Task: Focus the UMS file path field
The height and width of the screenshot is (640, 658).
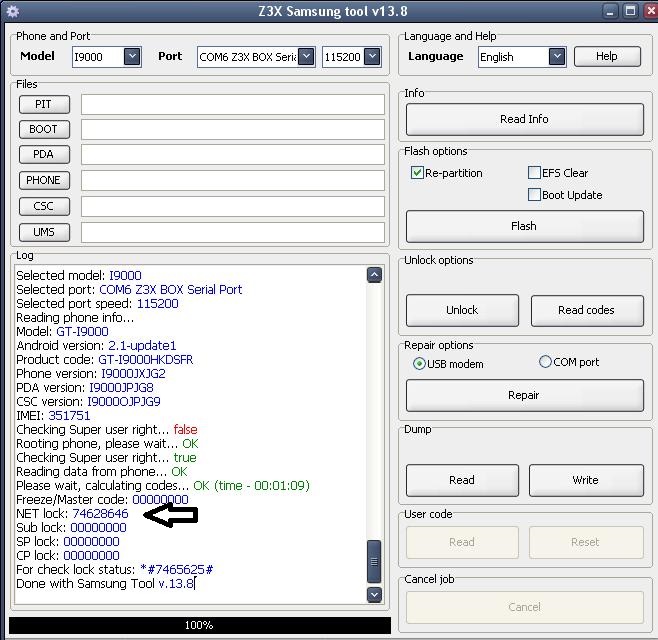Action: (x=232, y=232)
